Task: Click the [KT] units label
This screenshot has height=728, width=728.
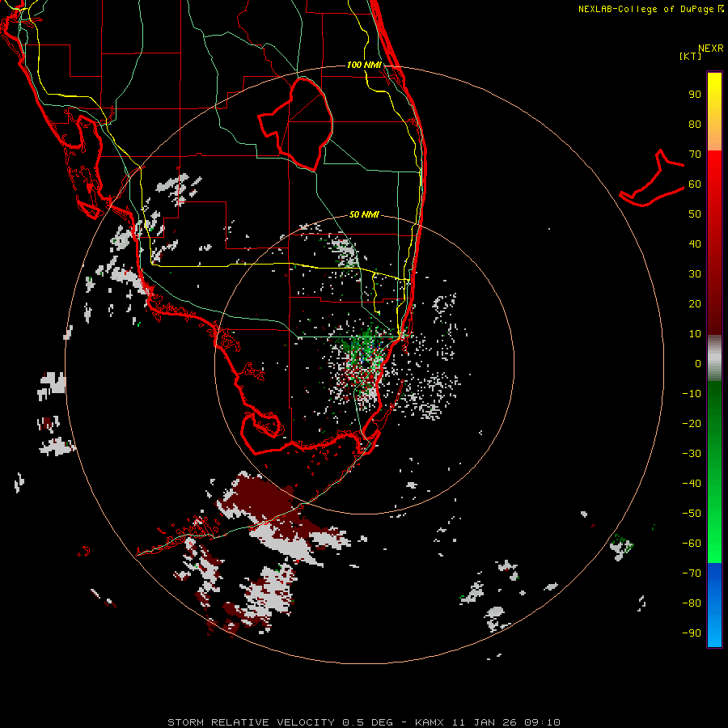Action: 691,56
